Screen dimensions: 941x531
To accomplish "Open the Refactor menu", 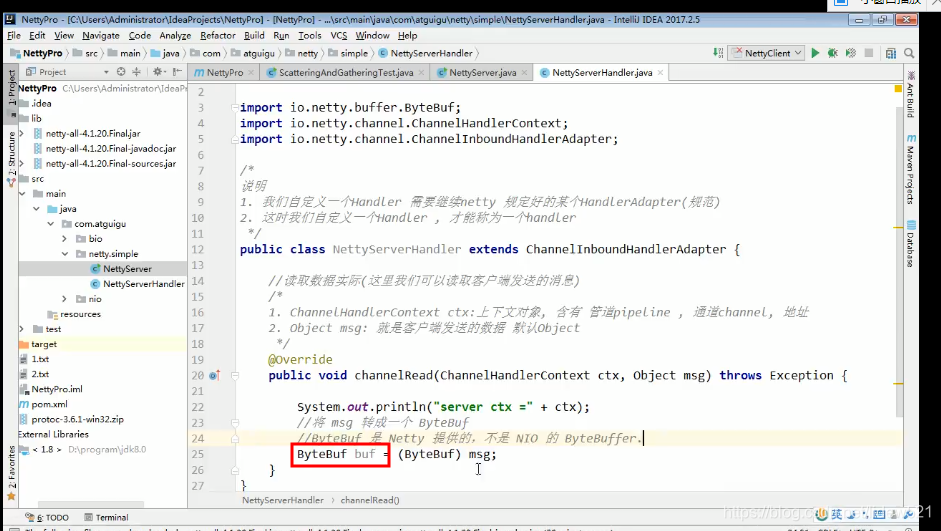I will 217,35.
